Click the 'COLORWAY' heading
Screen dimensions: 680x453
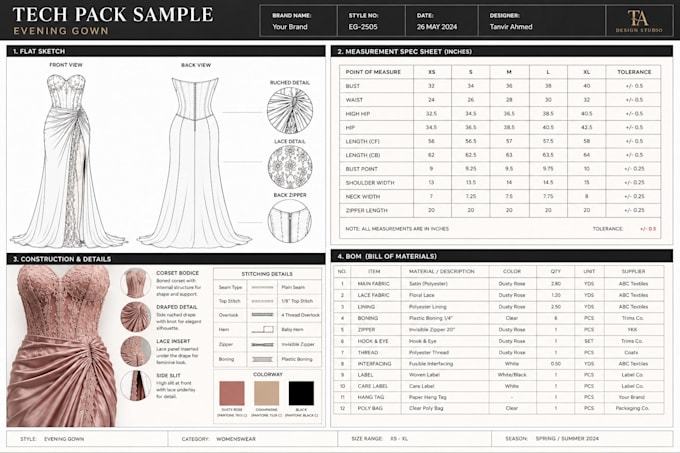click(x=268, y=374)
